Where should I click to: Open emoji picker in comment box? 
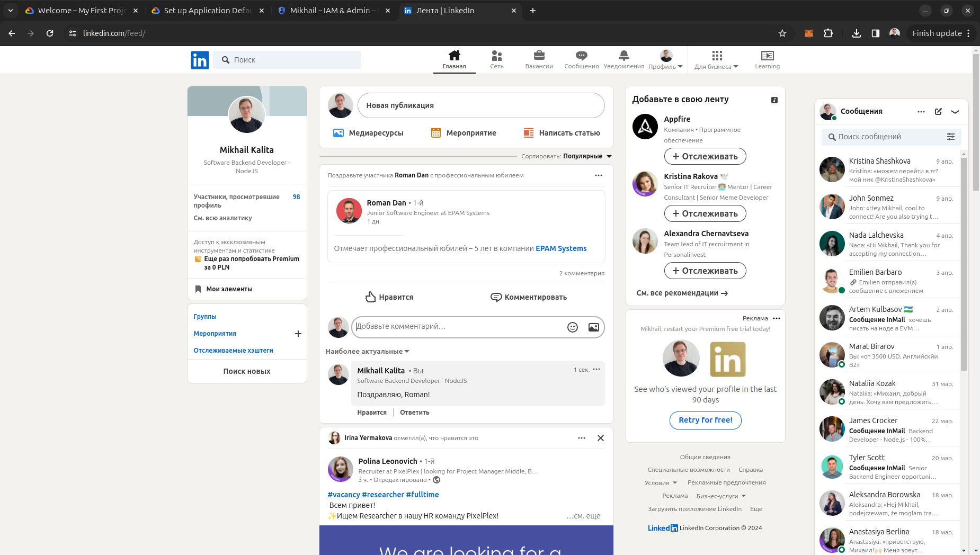pos(573,327)
